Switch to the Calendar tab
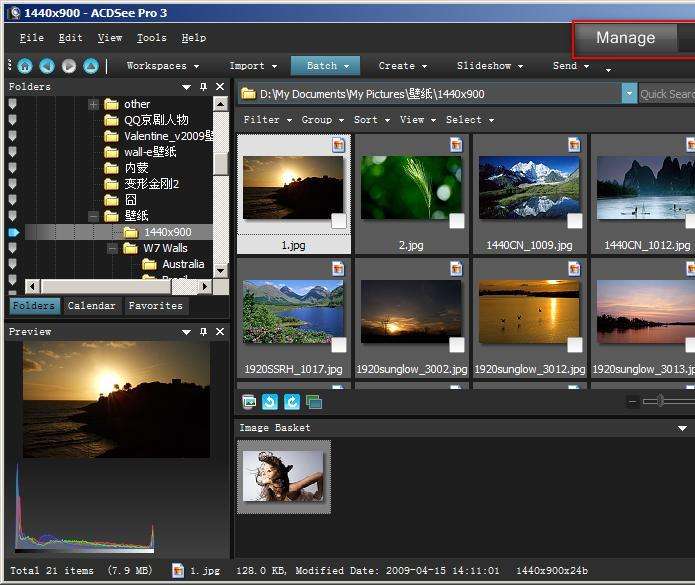The height and width of the screenshot is (585, 695). [91, 306]
